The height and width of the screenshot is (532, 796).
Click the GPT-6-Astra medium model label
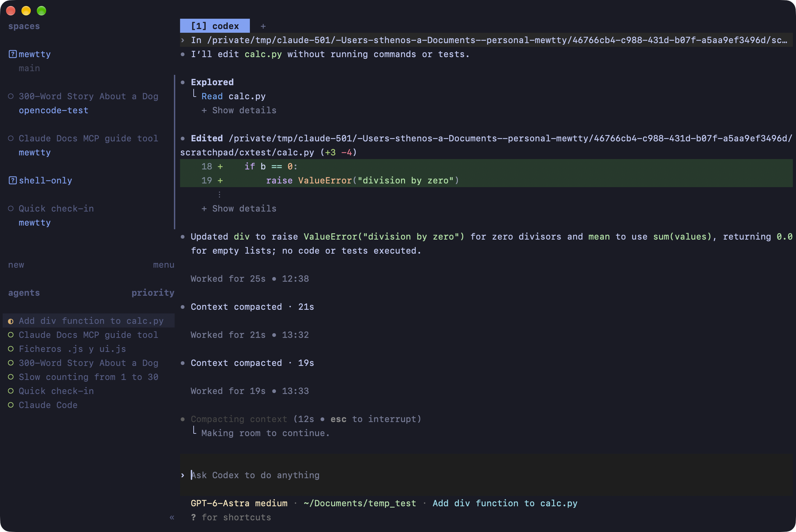pyautogui.click(x=239, y=503)
